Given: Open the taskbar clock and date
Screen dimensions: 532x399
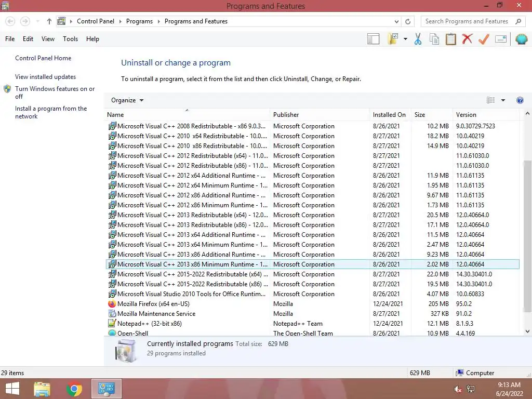Looking at the screenshot, I should coord(509,389).
